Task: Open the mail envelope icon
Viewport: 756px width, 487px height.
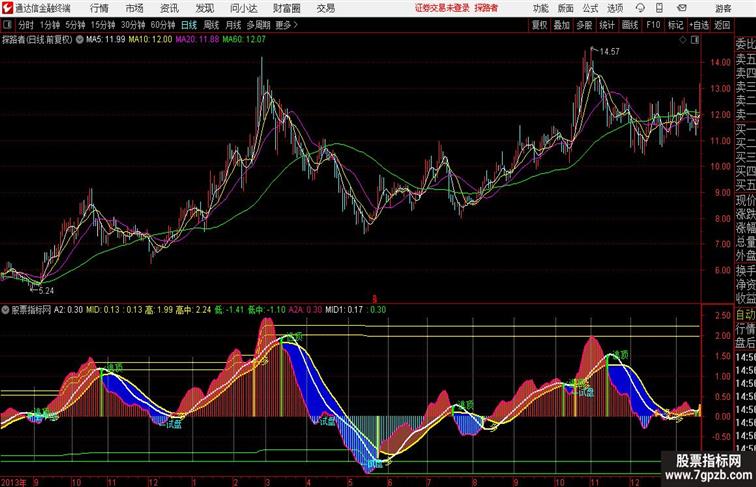Action: coord(682,8)
